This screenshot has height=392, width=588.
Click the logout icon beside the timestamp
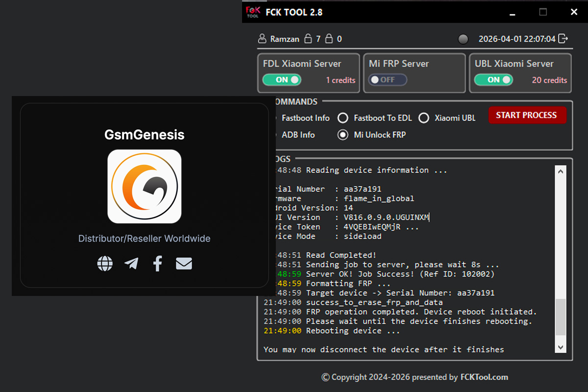click(563, 39)
